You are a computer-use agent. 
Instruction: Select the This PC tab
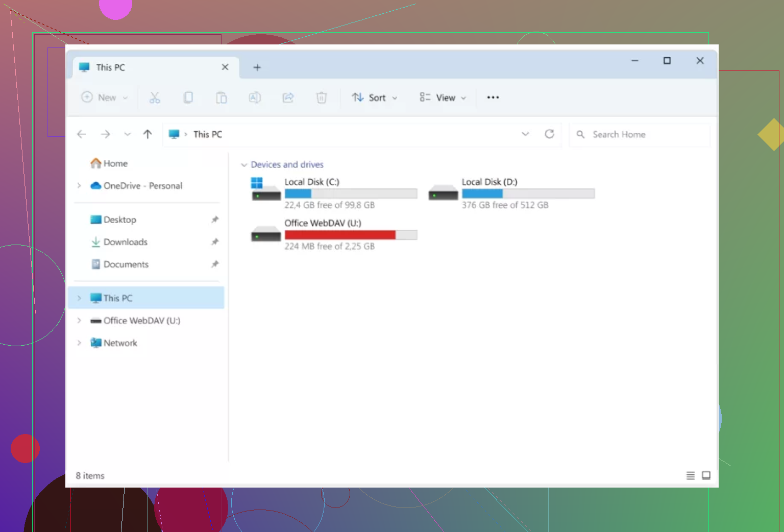156,67
